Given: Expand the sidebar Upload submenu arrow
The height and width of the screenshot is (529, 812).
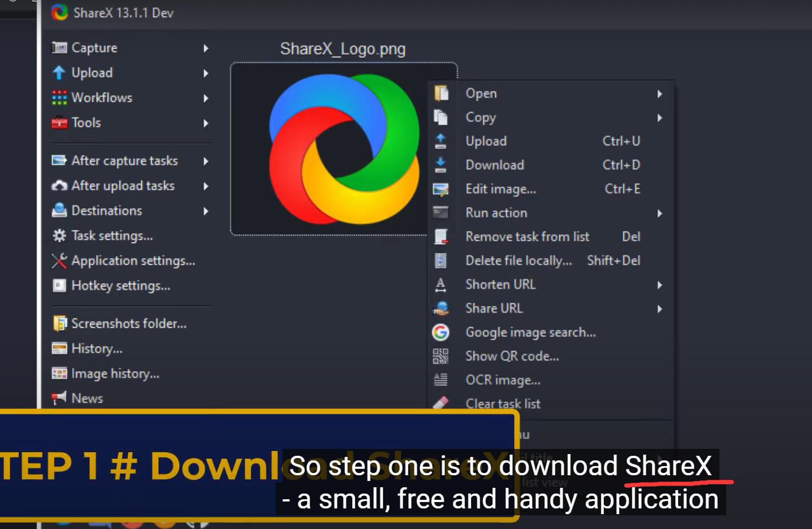Looking at the screenshot, I should click(206, 73).
